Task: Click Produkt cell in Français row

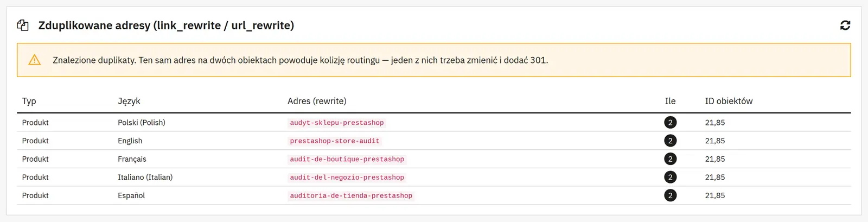Action: click(x=35, y=159)
